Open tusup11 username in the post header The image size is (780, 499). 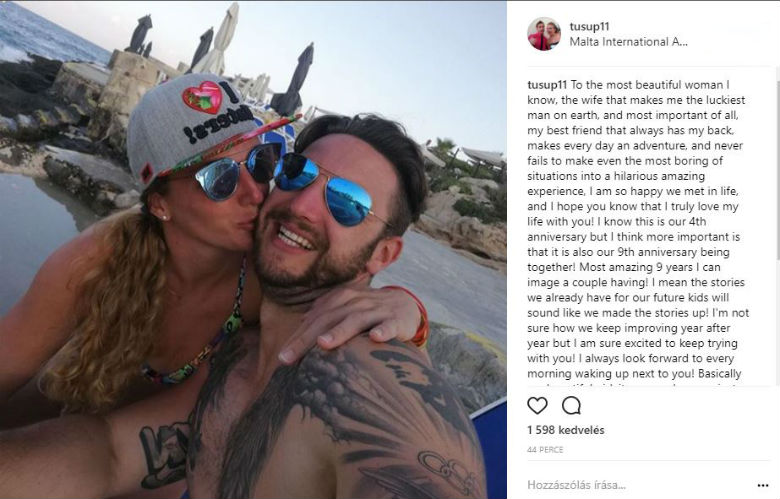[x=589, y=27]
